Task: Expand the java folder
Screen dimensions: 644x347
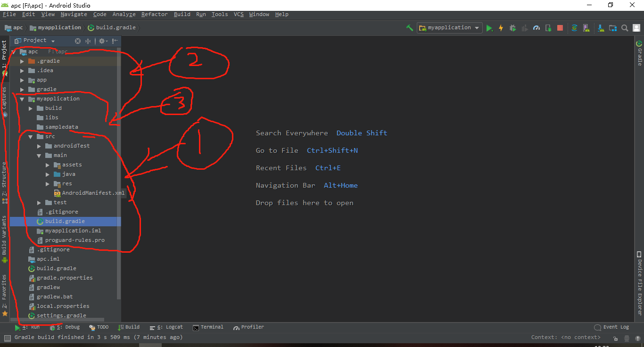Action: coord(48,174)
